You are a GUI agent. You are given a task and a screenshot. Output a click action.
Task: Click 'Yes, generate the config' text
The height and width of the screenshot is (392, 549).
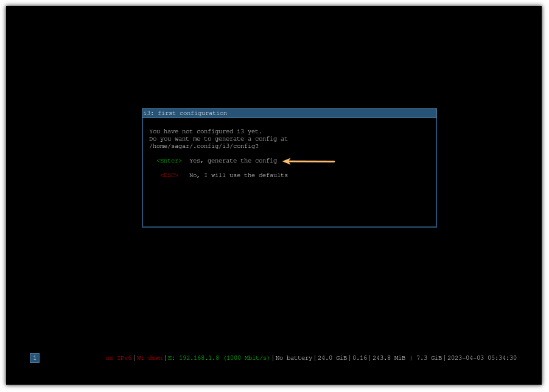pyautogui.click(x=233, y=161)
